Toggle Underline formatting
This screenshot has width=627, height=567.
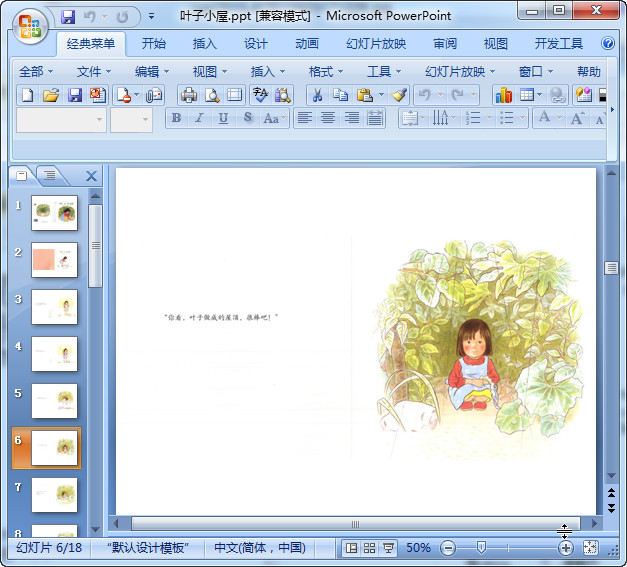223,118
